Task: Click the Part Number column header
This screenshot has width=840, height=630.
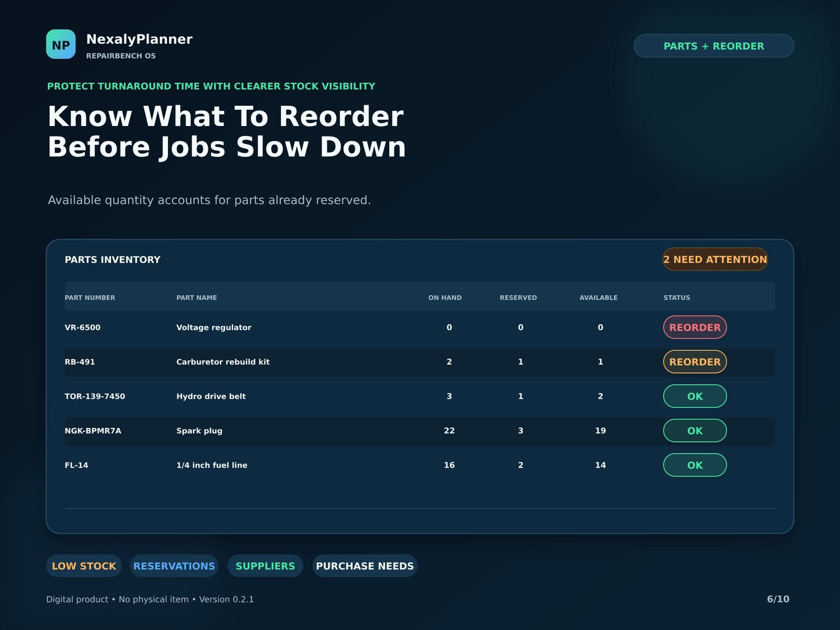Action: (x=90, y=298)
